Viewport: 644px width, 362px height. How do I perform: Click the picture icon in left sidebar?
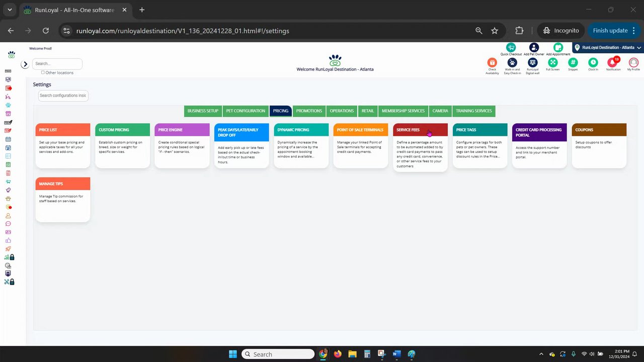point(8,232)
